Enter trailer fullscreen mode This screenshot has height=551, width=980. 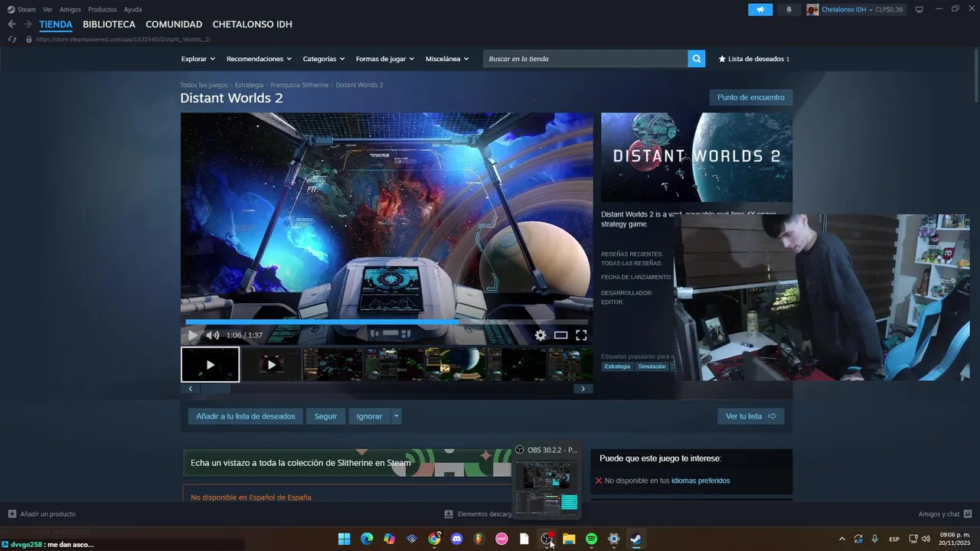click(581, 335)
